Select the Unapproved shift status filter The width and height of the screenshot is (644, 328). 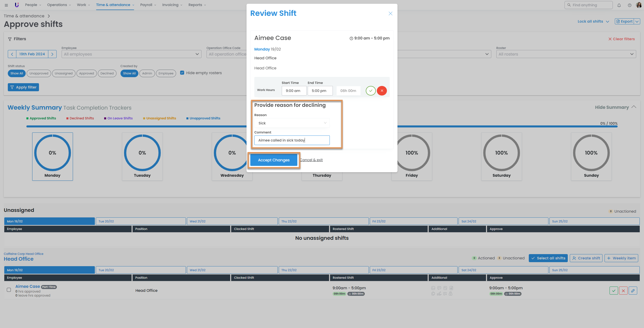(x=39, y=73)
